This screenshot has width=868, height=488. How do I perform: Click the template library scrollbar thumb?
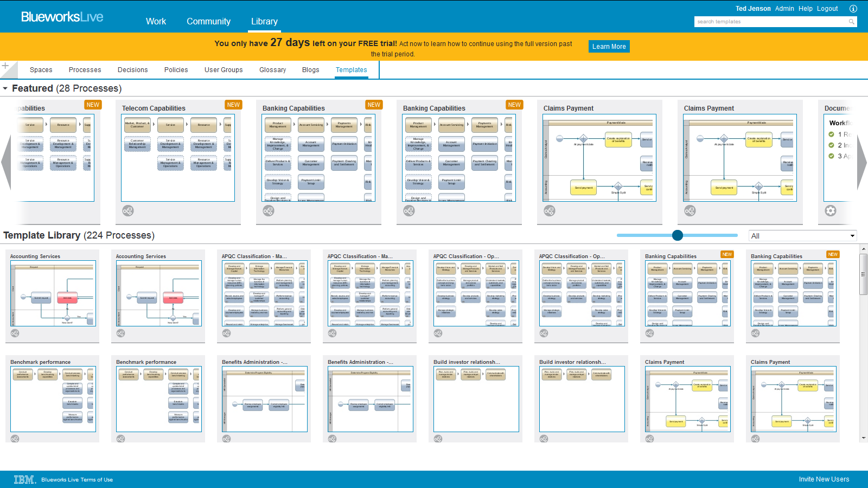pos(864,274)
